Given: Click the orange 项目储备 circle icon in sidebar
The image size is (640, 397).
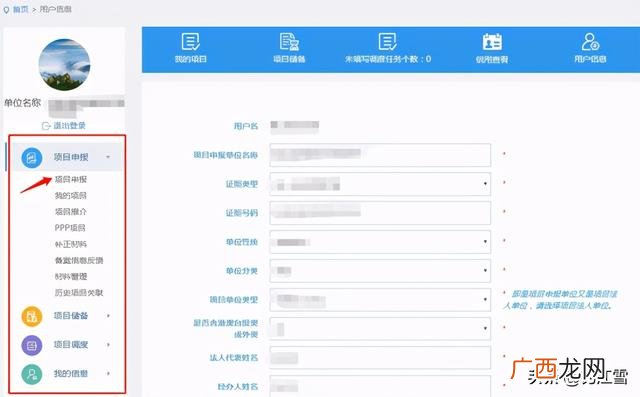Looking at the screenshot, I should point(32,316).
